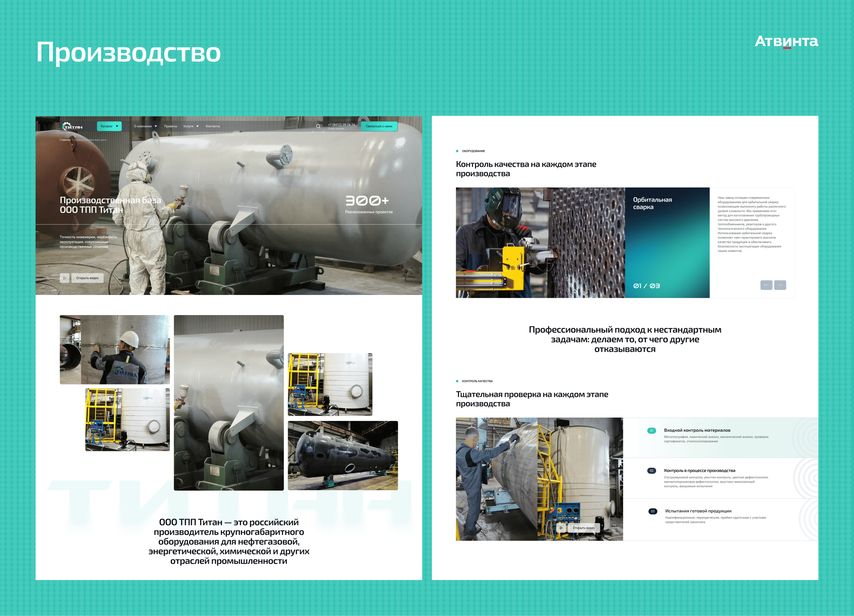The image size is (854, 616).
Task: Open the Проекты menu item
Action: [171, 127]
